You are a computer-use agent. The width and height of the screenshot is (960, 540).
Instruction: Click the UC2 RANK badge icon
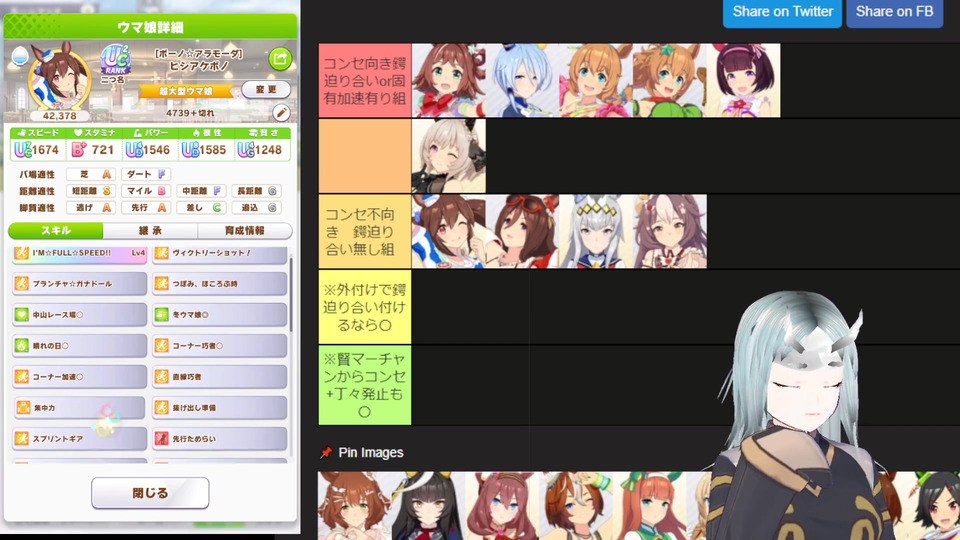(x=114, y=60)
